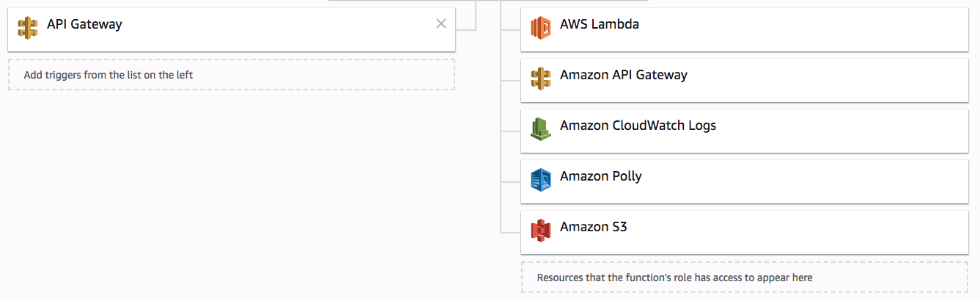
Task: Open the "Amazon CloudWatch Logs" label
Action: point(638,126)
